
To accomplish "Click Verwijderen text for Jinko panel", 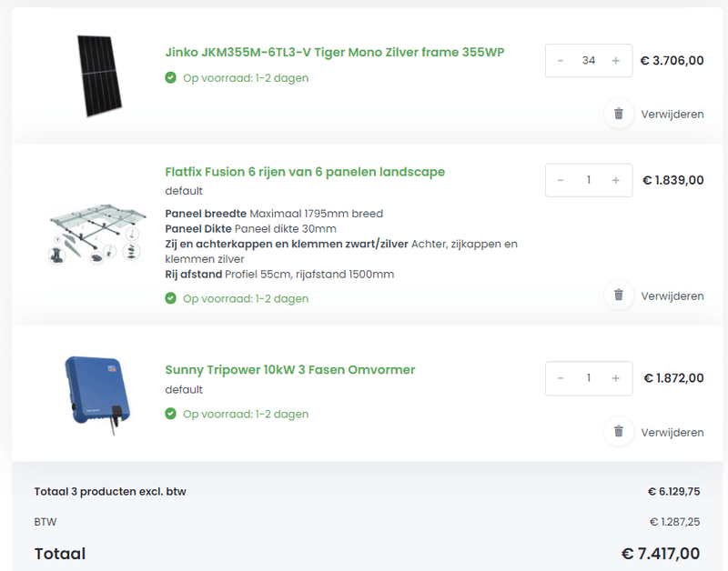I will [x=672, y=114].
